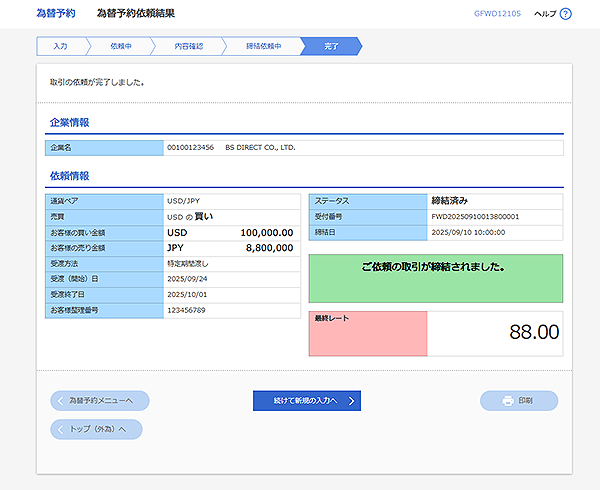Click the 依頼情報 section heading
600x490 pixels.
tap(69, 176)
